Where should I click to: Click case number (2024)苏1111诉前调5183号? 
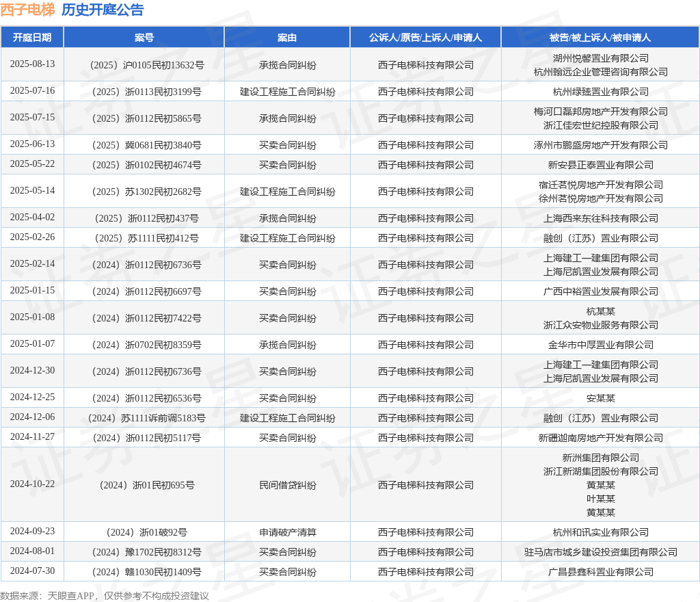point(147,419)
